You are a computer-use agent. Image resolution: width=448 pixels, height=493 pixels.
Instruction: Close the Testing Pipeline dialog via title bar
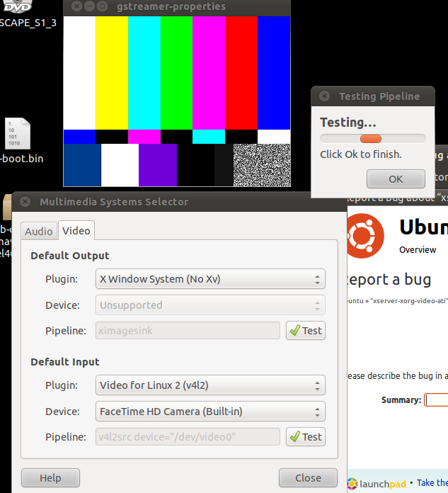pos(324,96)
